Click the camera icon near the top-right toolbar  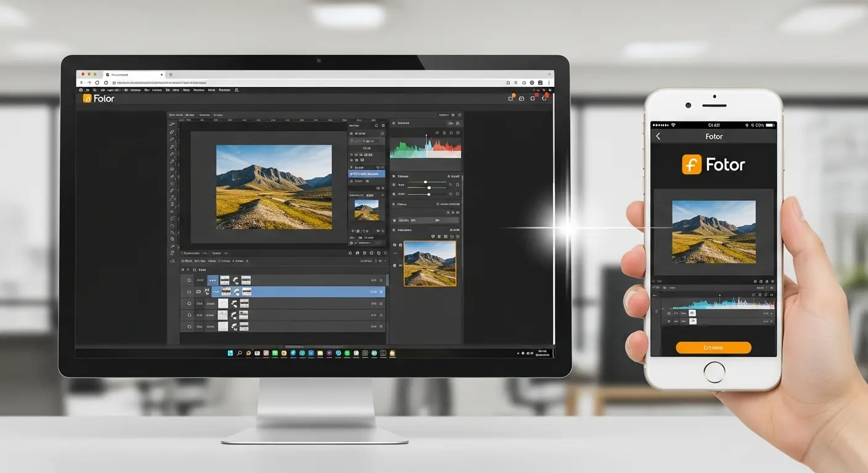pyautogui.click(x=522, y=99)
